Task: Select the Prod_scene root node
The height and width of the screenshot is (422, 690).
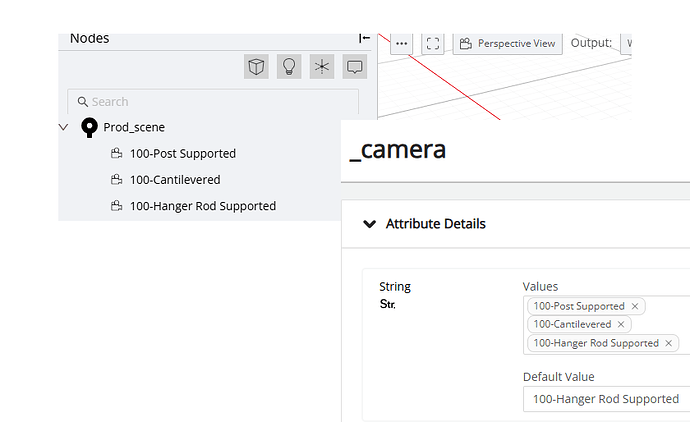Action: click(134, 127)
